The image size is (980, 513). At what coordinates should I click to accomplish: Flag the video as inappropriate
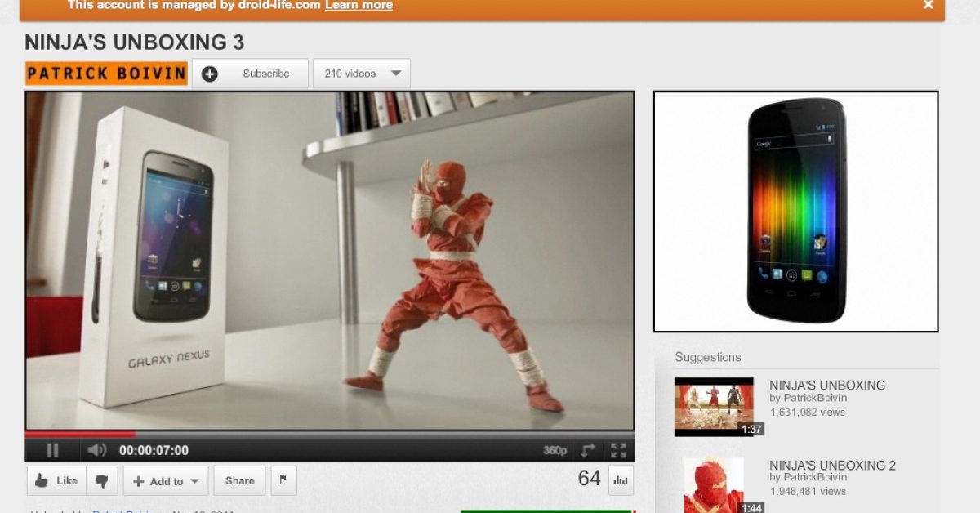click(x=283, y=481)
